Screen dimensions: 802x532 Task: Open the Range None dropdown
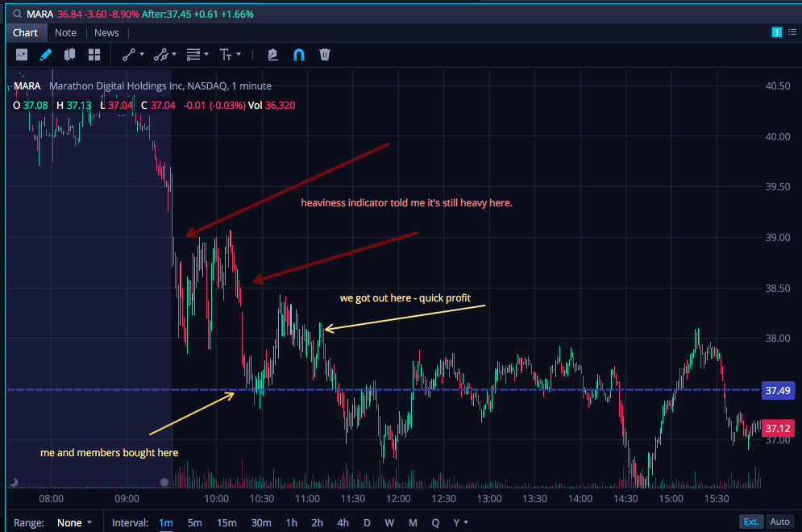74,523
